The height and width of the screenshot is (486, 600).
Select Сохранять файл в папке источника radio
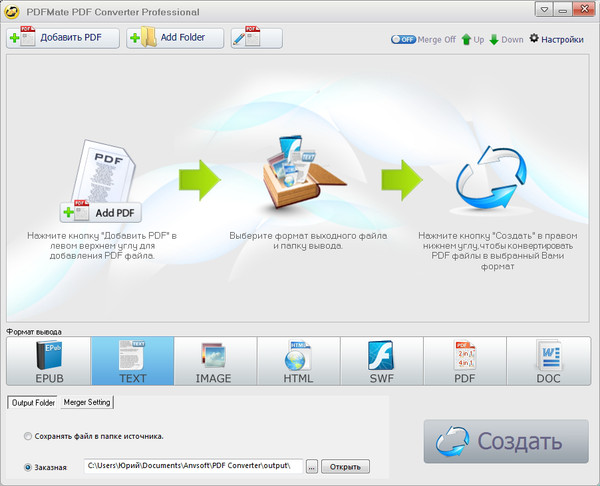coord(28,436)
